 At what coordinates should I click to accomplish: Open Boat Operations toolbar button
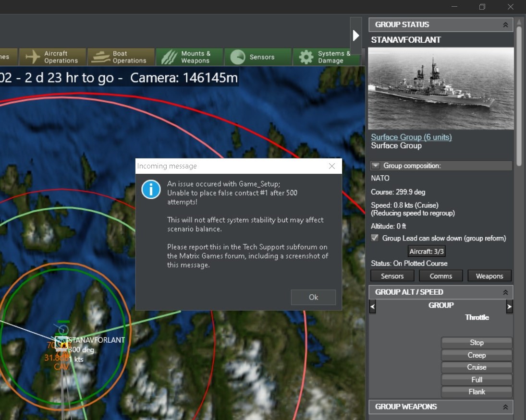pyautogui.click(x=121, y=57)
